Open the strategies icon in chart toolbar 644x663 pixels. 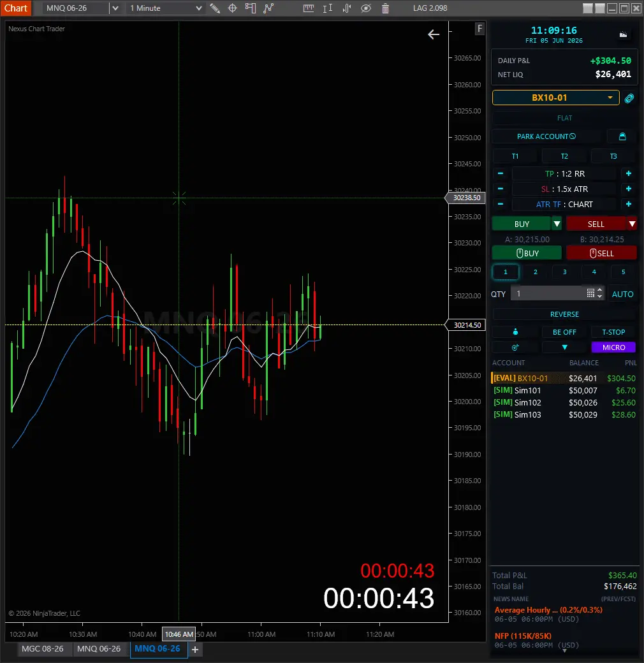pyautogui.click(x=268, y=8)
